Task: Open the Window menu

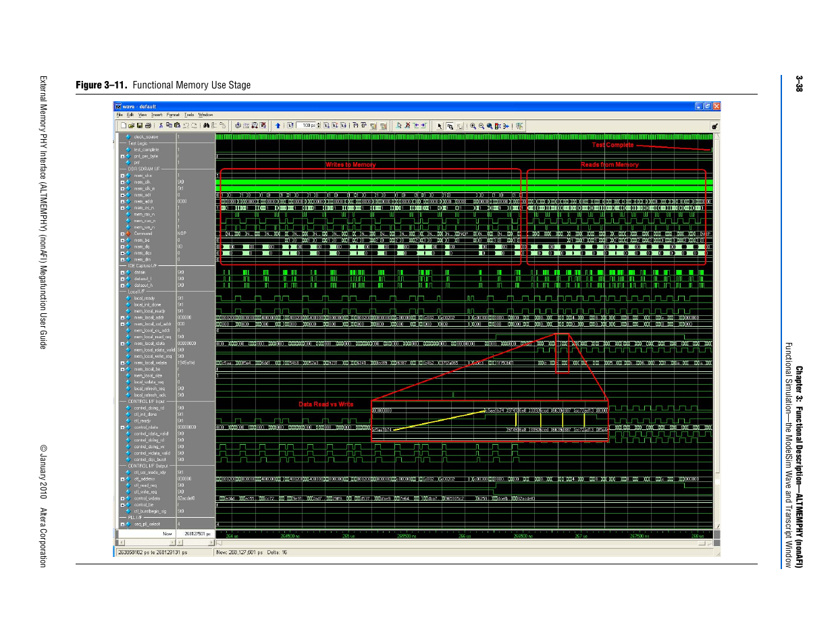Action: 205,115
